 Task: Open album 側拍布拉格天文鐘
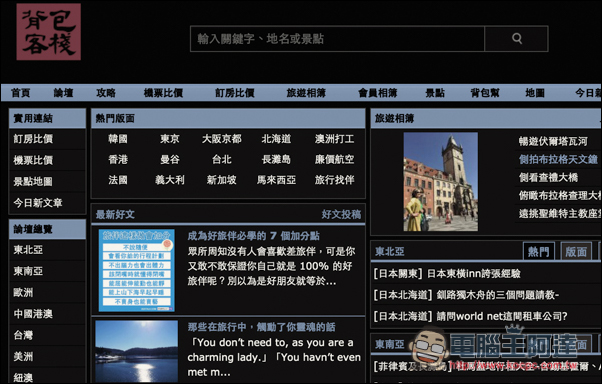coord(558,159)
